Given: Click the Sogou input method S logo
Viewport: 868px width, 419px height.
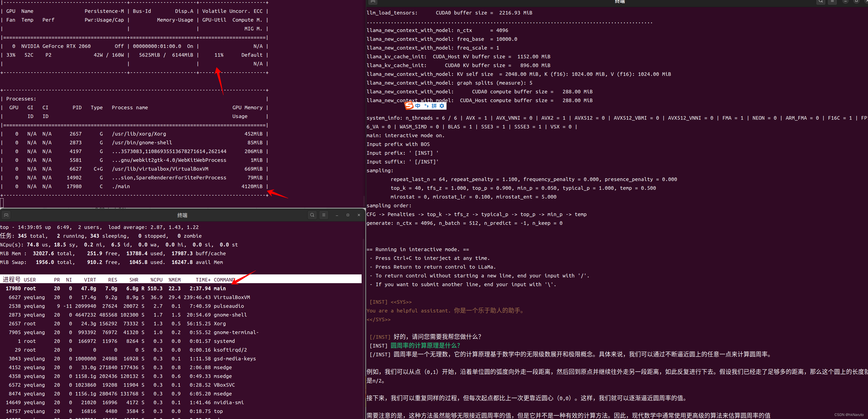Looking at the screenshot, I should tap(409, 106).
